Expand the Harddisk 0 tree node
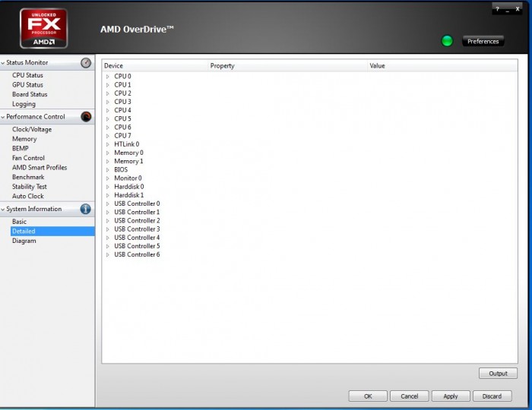The height and width of the screenshot is (410, 532). tap(108, 187)
